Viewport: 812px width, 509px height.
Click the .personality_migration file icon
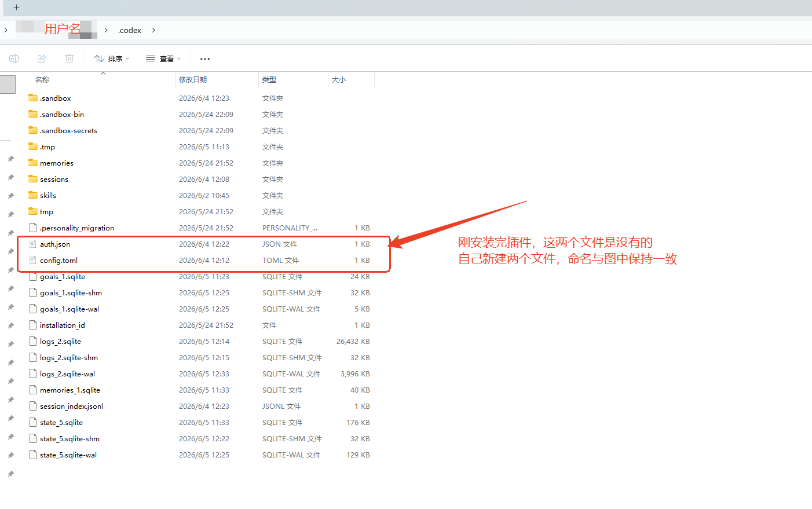click(x=33, y=228)
